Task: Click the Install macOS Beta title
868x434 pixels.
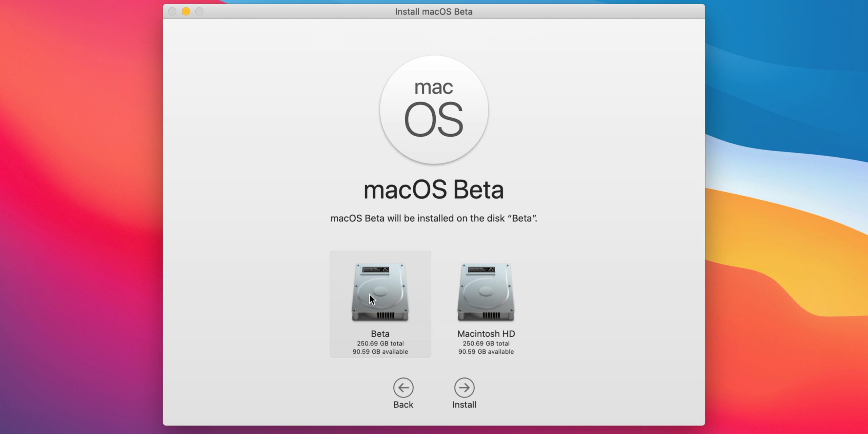Action: [x=434, y=11]
